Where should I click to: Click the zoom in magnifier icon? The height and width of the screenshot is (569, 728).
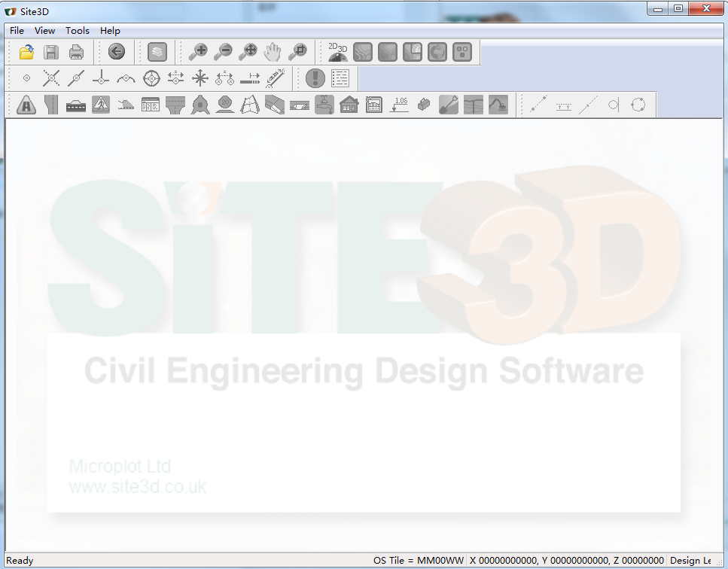(x=198, y=51)
